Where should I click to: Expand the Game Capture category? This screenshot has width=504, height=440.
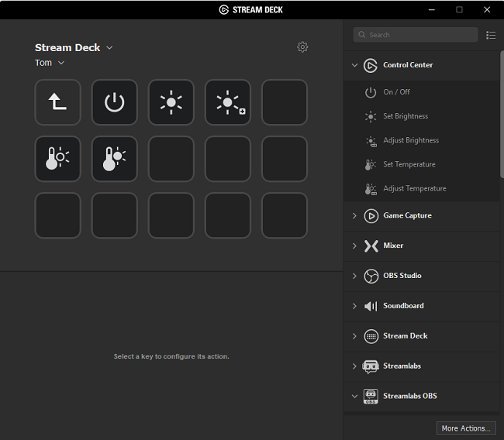pos(354,216)
